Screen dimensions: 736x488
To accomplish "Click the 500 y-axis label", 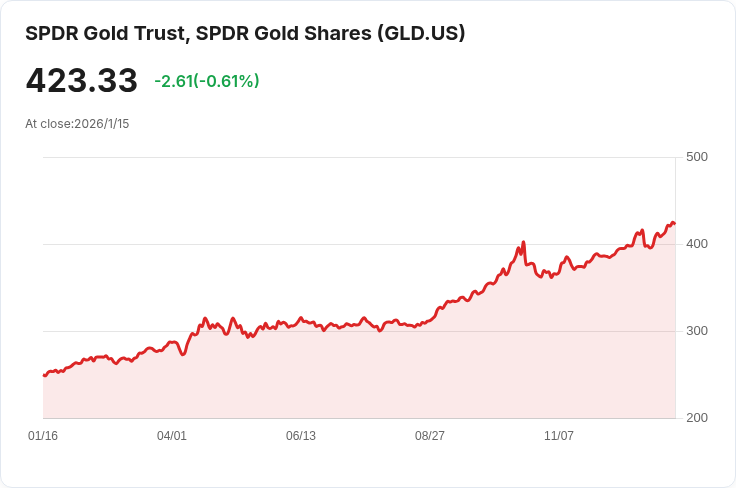I will tap(696, 157).
